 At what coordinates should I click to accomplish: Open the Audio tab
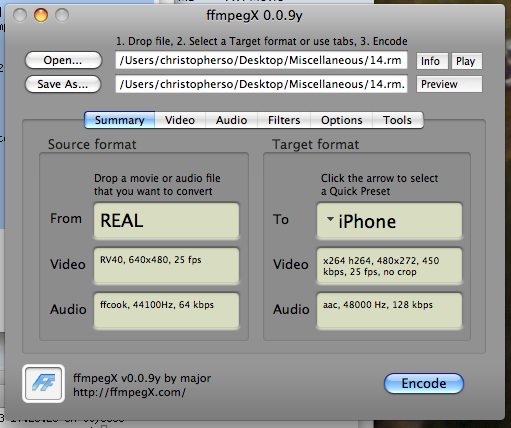click(231, 120)
